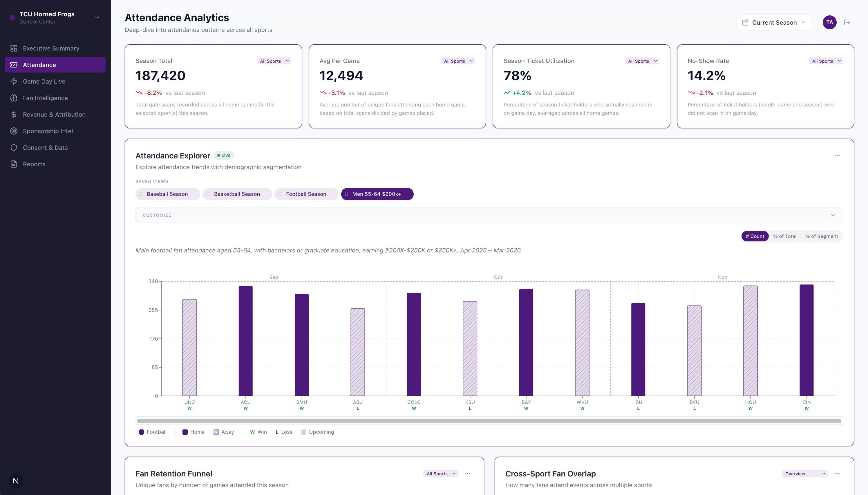868x495 pixels.
Task: Open Consent & Data page
Action: [55, 148]
